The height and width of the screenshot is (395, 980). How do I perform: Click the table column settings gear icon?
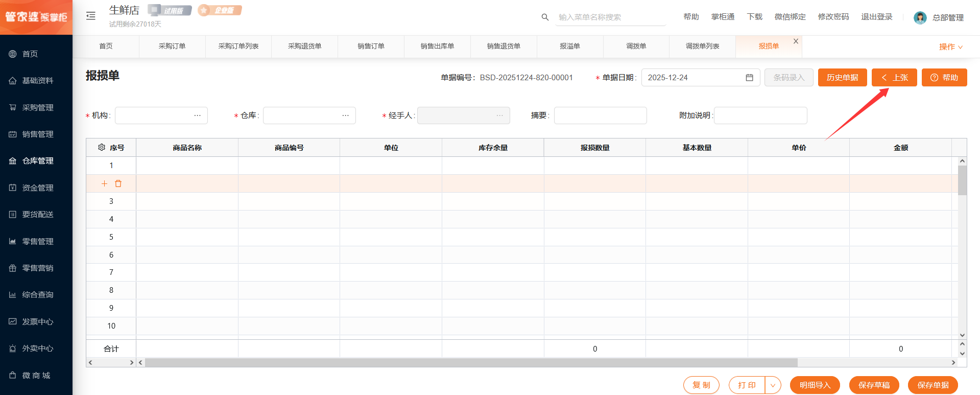point(102,147)
